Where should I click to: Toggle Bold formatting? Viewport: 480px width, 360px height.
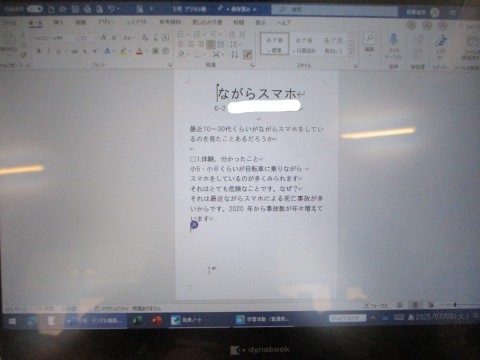39,51
